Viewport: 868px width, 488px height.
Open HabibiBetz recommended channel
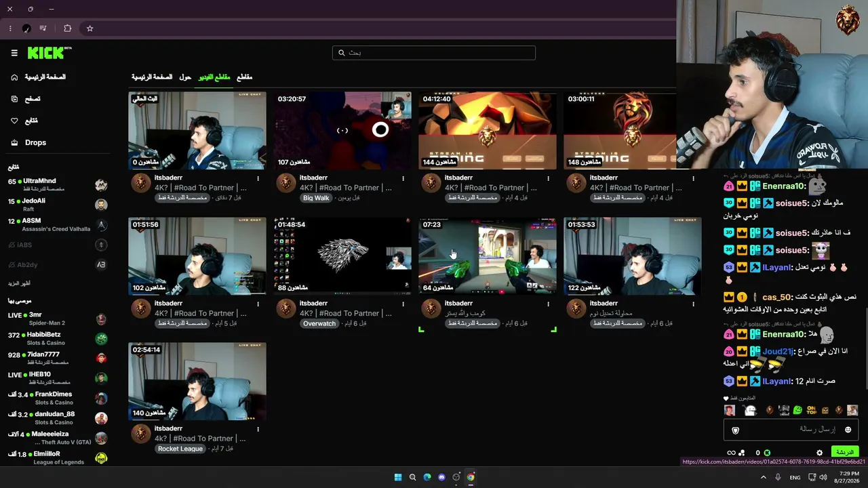pyautogui.click(x=58, y=338)
